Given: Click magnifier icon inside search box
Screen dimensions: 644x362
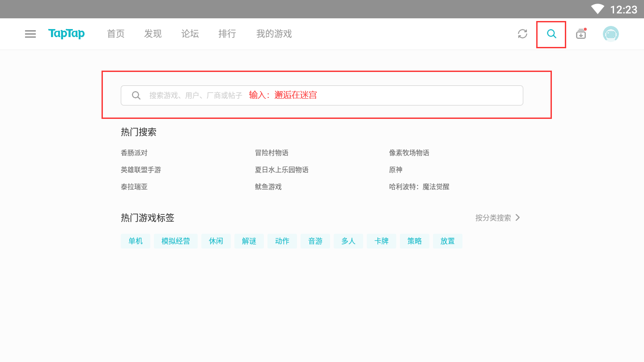Looking at the screenshot, I should point(136,95).
